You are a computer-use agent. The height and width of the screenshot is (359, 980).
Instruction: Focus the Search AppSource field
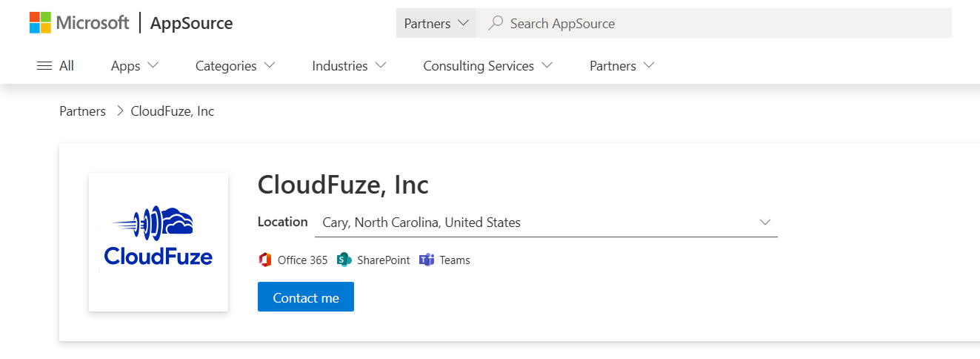click(x=714, y=23)
